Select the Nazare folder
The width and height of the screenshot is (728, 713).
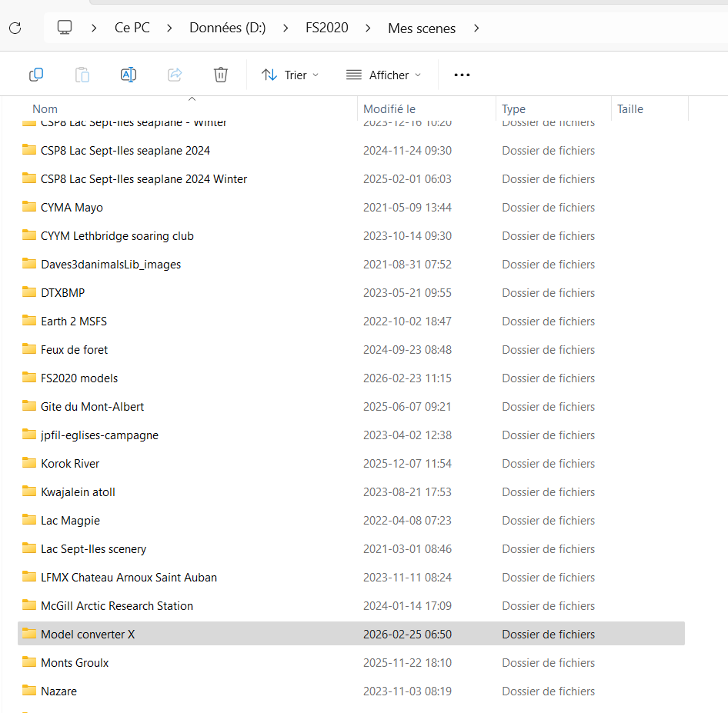tap(351, 691)
